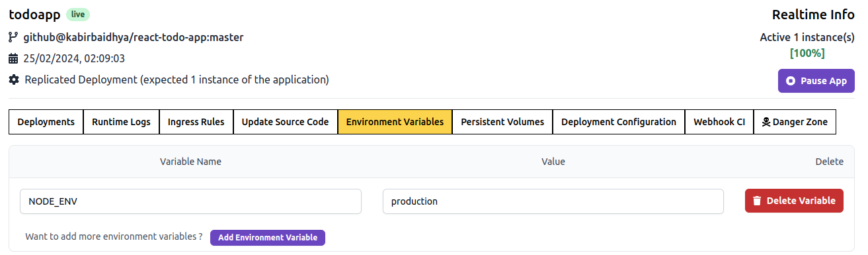Click the Delete column header
Image resolution: width=868 pixels, height=255 pixels.
point(829,162)
